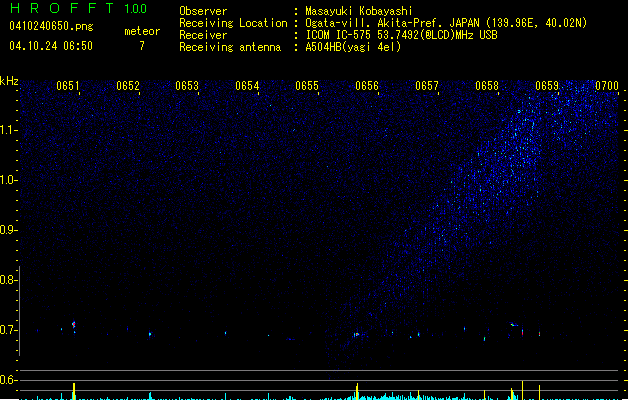629x400 pixels.
Task: Click the 1.1 kHz axis label
Action: 9,130
